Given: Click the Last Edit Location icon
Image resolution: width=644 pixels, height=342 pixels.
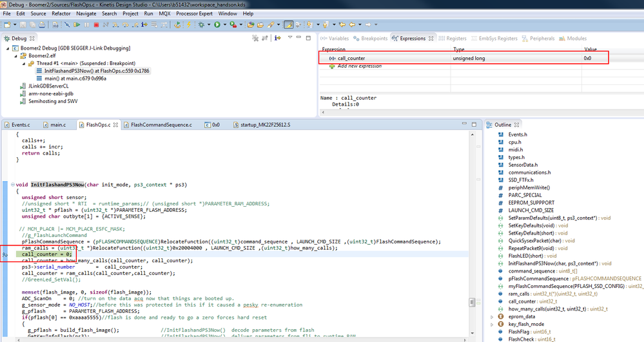Looking at the screenshot, I should click(x=342, y=24).
